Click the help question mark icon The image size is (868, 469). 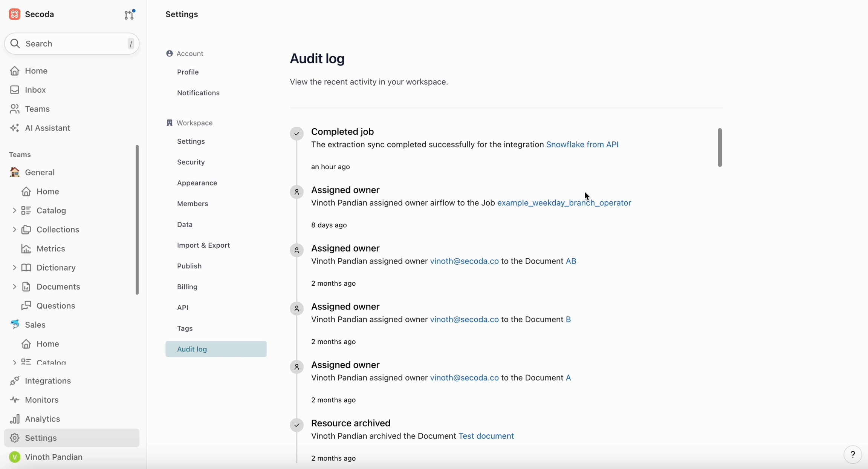click(853, 455)
